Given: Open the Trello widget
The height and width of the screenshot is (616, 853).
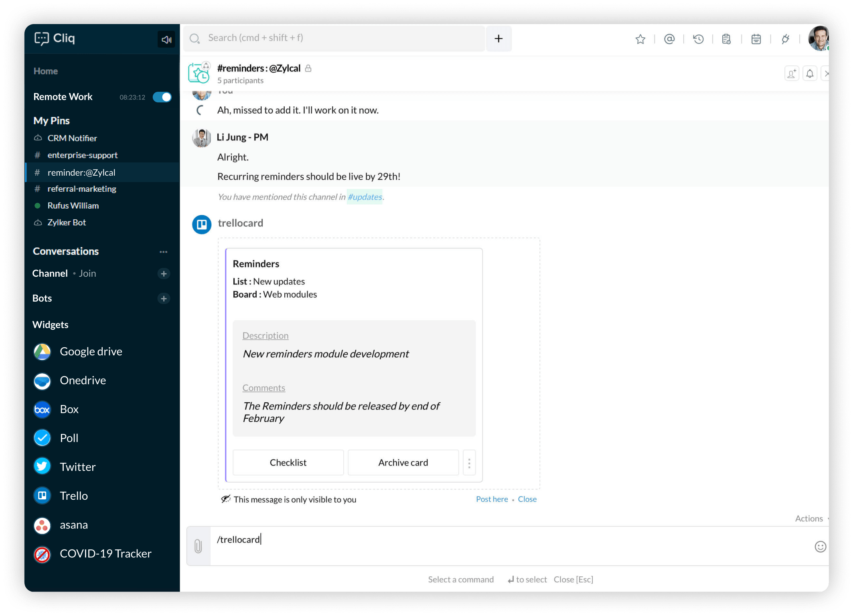Looking at the screenshot, I should click(61, 496).
